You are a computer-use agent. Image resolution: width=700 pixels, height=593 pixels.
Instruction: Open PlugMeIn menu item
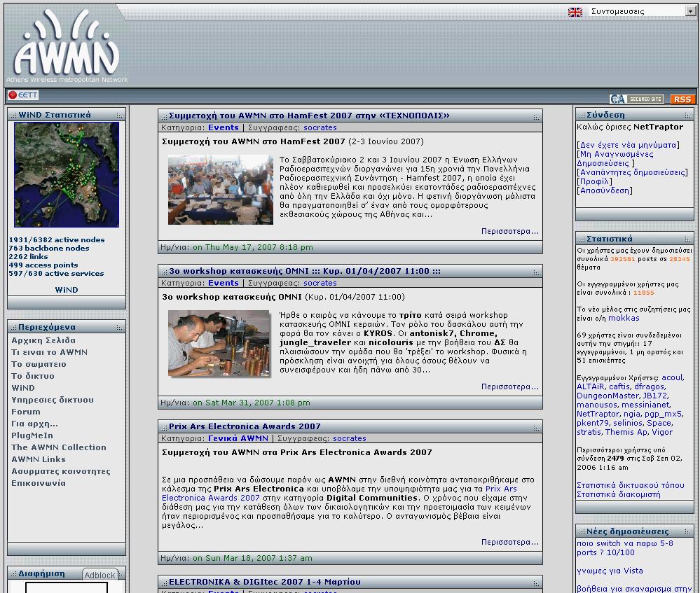(x=32, y=435)
